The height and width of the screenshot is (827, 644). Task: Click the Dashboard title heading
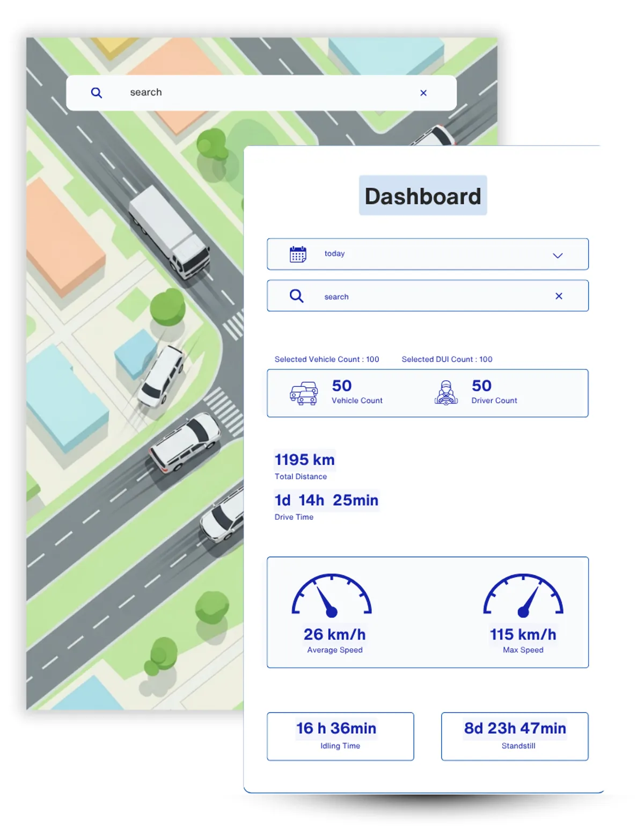click(x=423, y=195)
